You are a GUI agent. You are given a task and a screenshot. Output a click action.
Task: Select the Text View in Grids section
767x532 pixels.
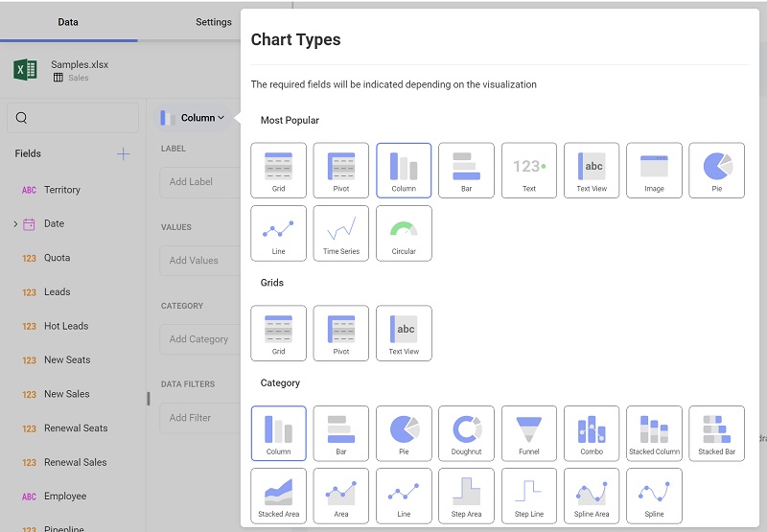(404, 334)
